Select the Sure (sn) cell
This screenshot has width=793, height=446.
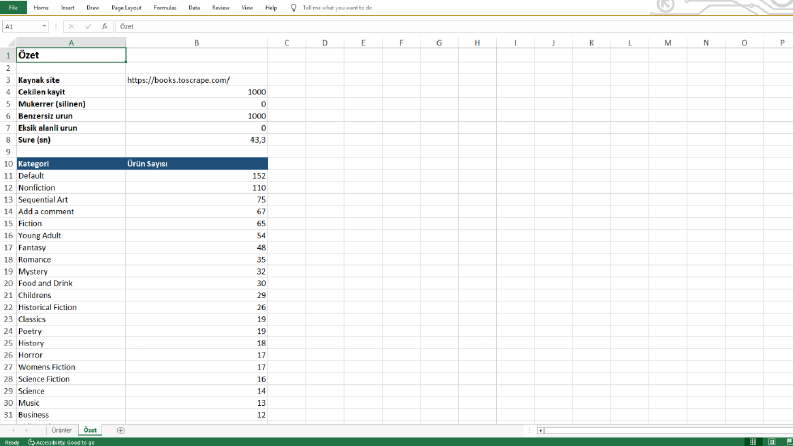(71, 140)
